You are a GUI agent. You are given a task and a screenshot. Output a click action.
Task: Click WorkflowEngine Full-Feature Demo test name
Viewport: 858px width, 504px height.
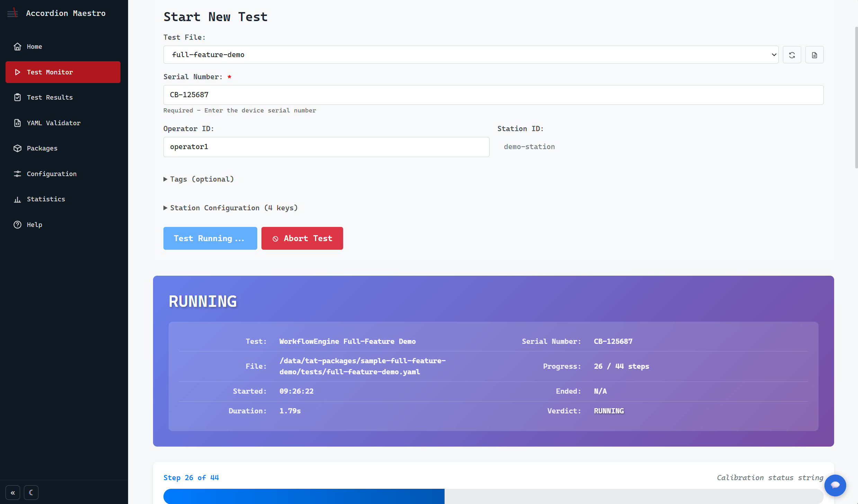click(x=347, y=341)
